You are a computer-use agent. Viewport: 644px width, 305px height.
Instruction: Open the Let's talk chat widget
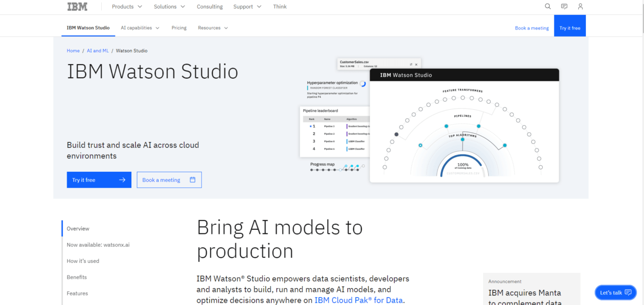(615, 292)
